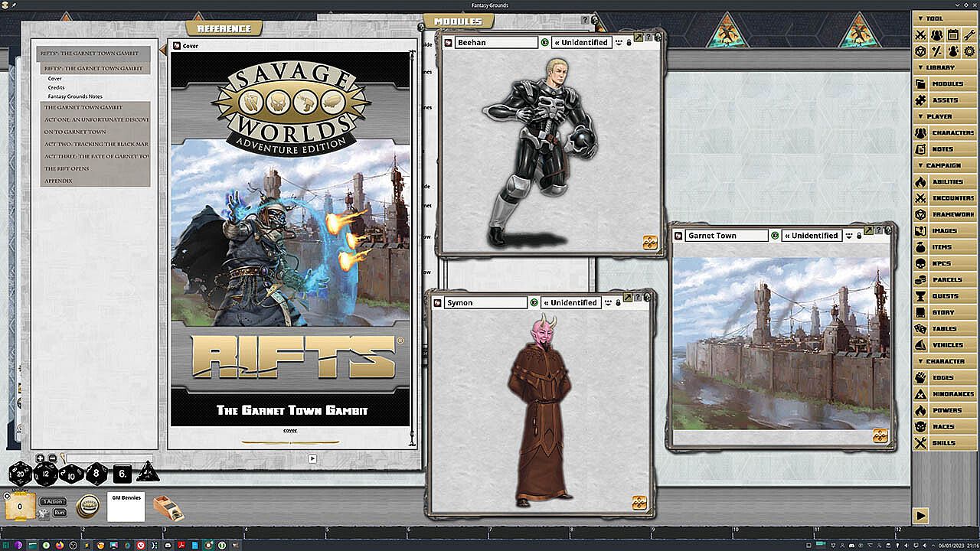
Task: Click the Garnet Town orange pan-arrows icon
Action: pyautogui.click(x=880, y=435)
